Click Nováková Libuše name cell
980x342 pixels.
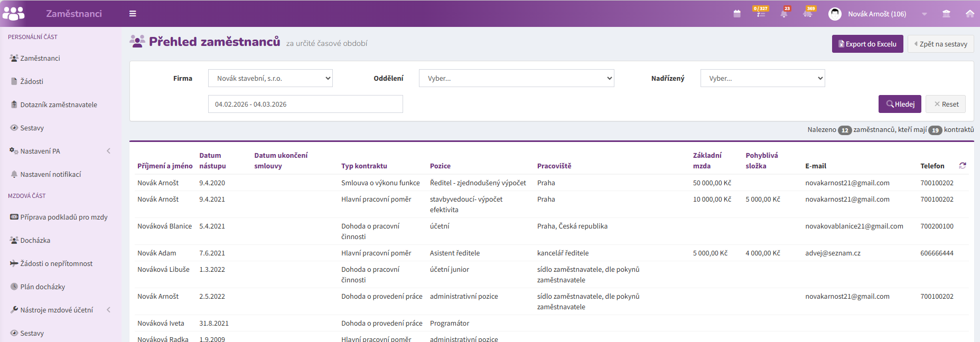(163, 269)
